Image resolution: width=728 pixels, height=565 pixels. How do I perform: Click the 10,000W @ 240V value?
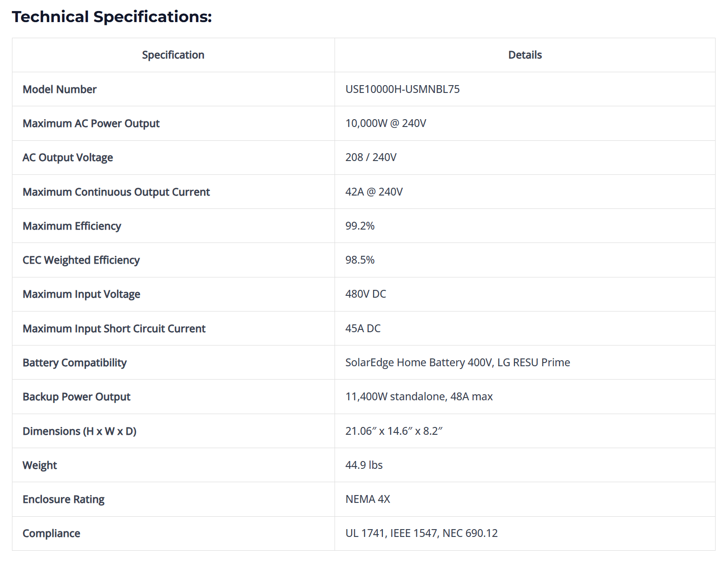point(386,123)
